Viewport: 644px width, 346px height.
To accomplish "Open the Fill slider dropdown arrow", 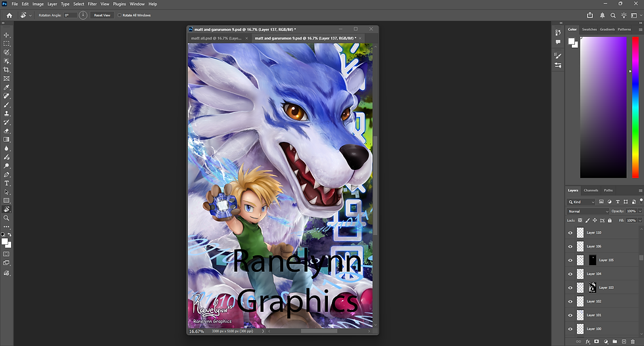I will pos(640,221).
